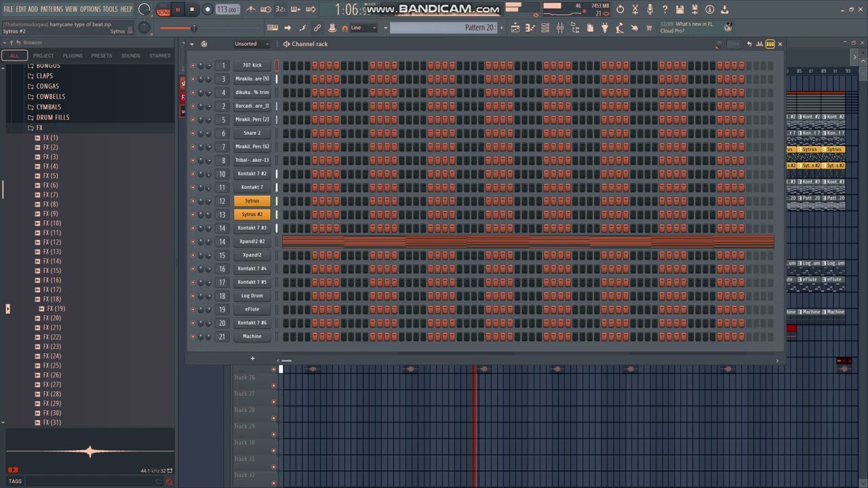Viewport: 868px width, 488px height.
Task: Open the Browser options arrow menu
Action: pyautogui.click(x=5, y=43)
